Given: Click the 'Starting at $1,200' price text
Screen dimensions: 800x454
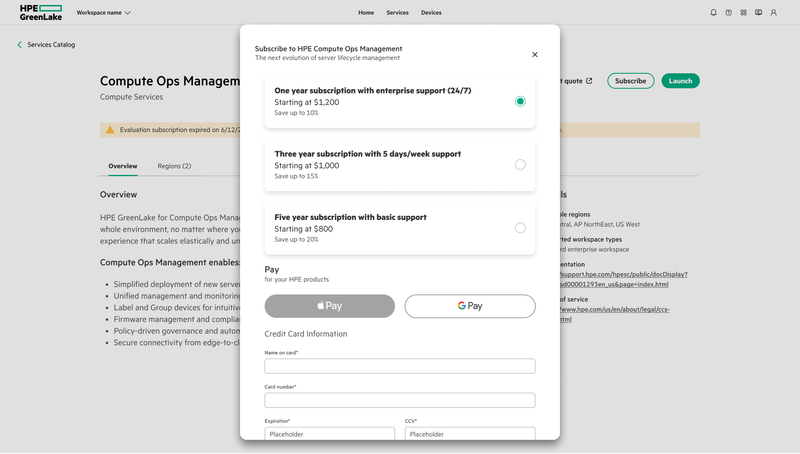Looking at the screenshot, I should [307, 102].
